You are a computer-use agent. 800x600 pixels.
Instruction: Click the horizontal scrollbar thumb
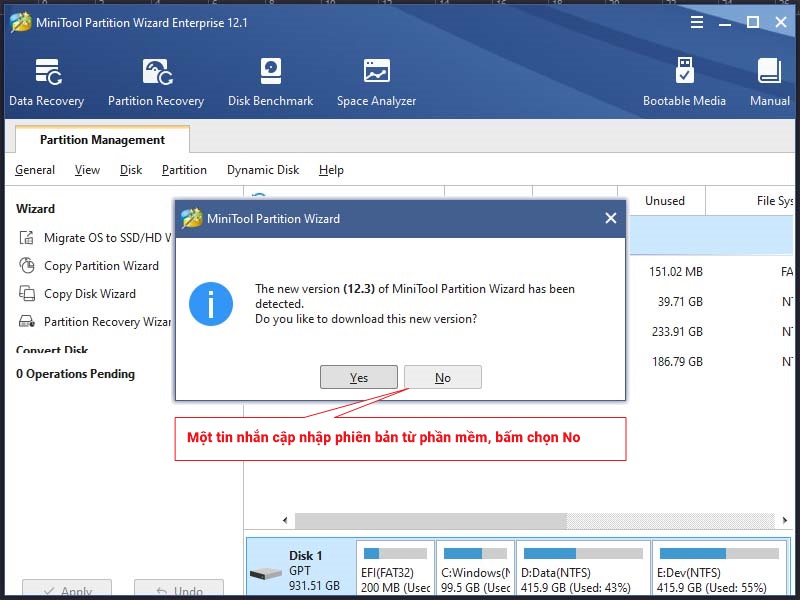click(431, 520)
